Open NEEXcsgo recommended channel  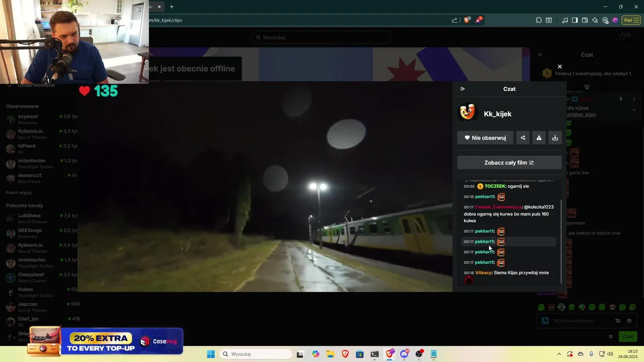coord(40,233)
